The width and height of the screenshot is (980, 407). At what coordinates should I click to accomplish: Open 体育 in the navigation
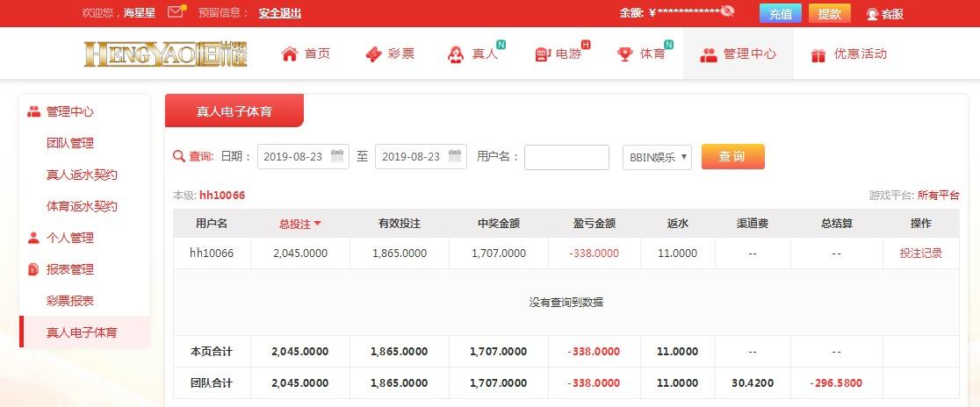tap(653, 54)
